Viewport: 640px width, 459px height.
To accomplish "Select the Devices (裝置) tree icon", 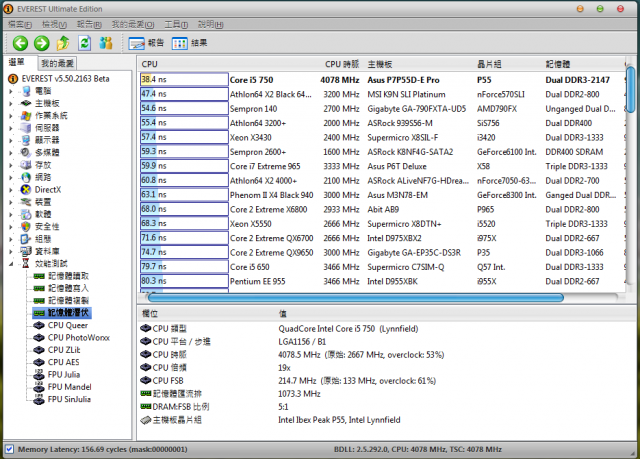I will coord(26,202).
